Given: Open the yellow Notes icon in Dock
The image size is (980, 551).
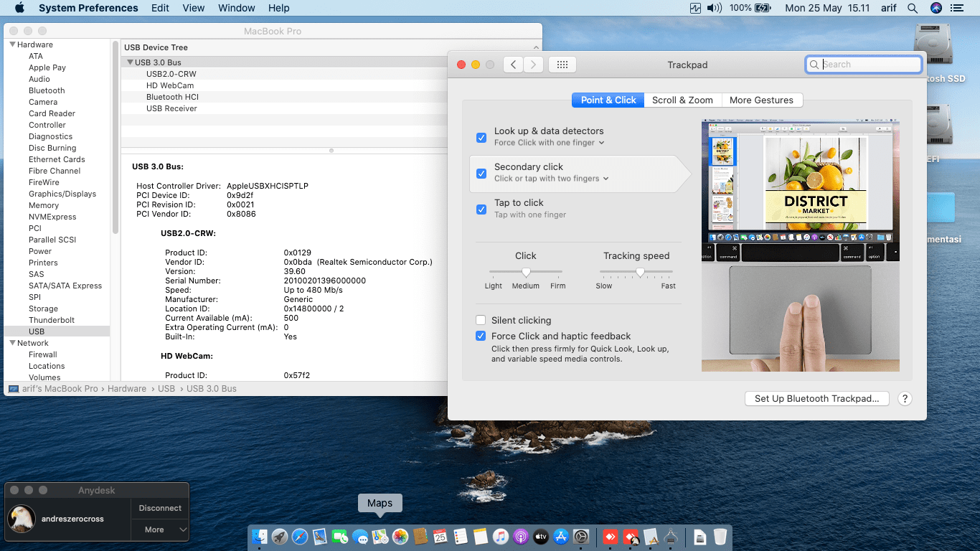Looking at the screenshot, I should click(481, 537).
